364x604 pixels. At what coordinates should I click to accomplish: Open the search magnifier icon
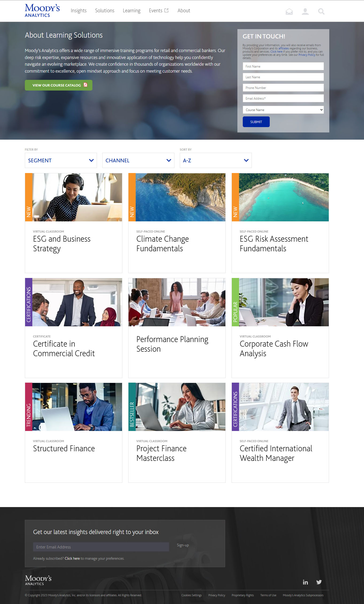(x=321, y=11)
